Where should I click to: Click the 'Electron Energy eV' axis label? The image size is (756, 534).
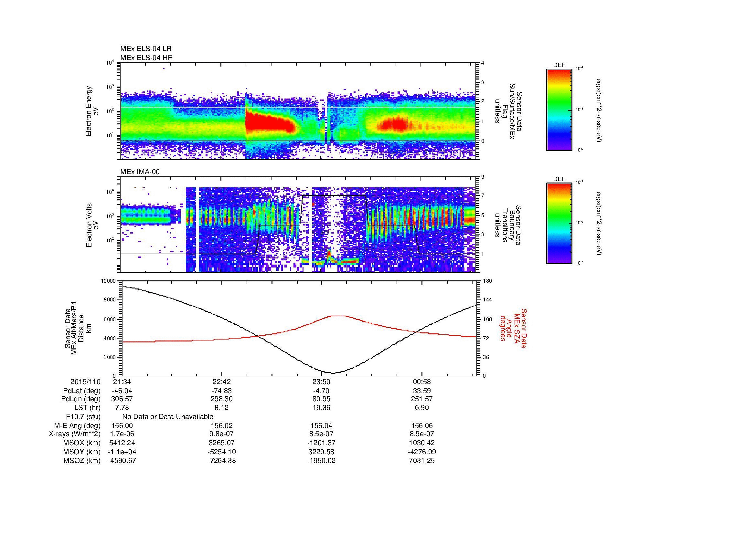tap(92, 111)
